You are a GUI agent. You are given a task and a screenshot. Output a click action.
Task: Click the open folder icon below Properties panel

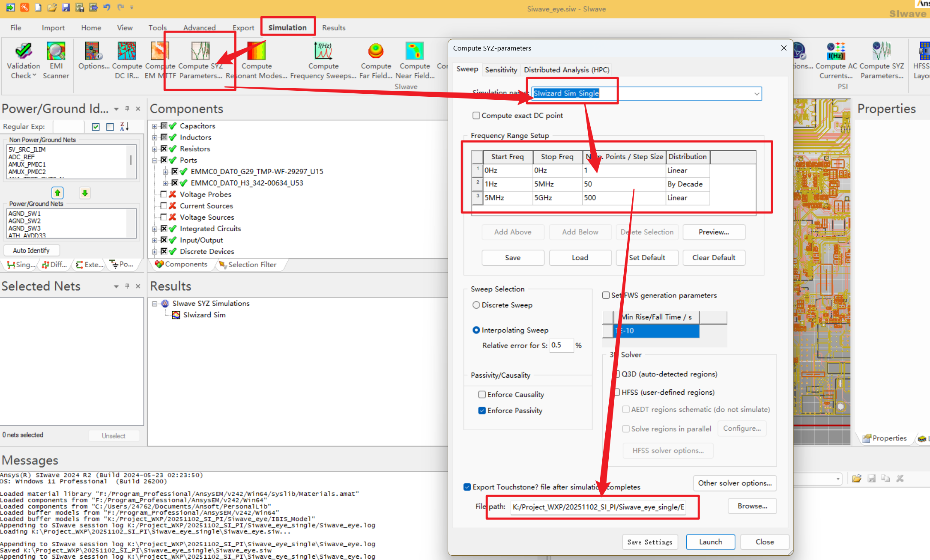856,479
